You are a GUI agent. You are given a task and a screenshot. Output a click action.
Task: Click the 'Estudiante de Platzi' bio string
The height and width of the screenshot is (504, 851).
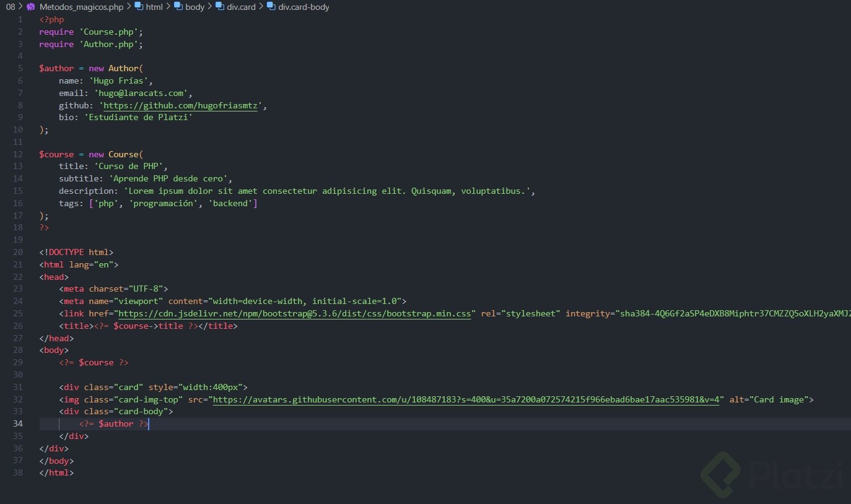(x=138, y=118)
